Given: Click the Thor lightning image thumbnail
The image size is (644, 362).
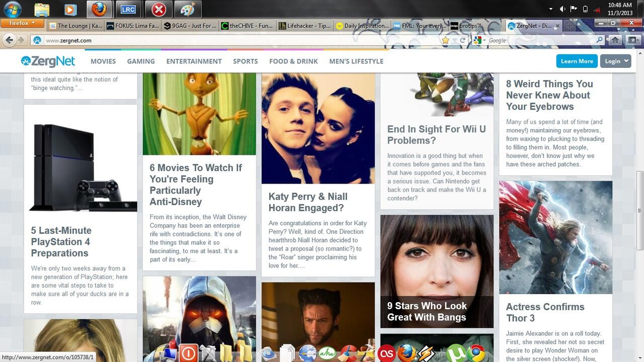Looking at the screenshot, I should pos(555,237).
